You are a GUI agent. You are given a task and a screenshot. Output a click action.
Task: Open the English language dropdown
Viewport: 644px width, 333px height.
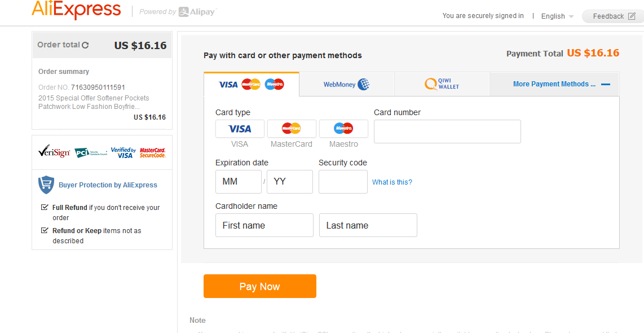tap(557, 16)
